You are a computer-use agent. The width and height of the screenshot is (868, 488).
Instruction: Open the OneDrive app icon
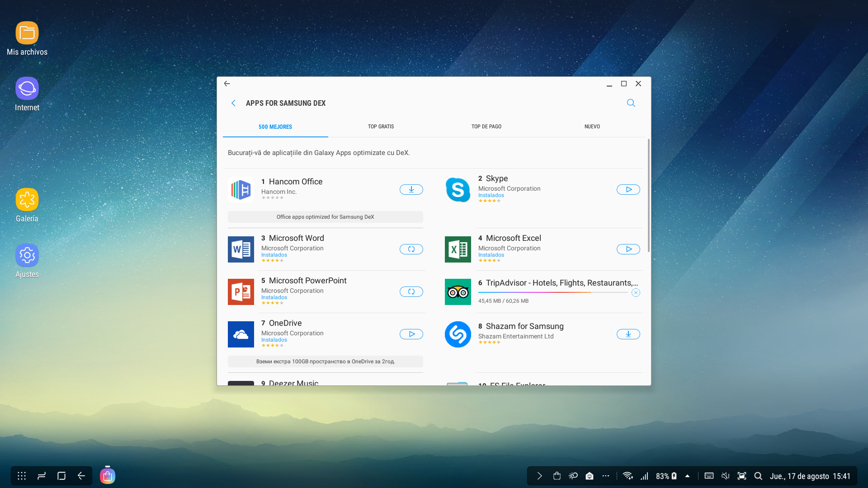click(x=241, y=334)
